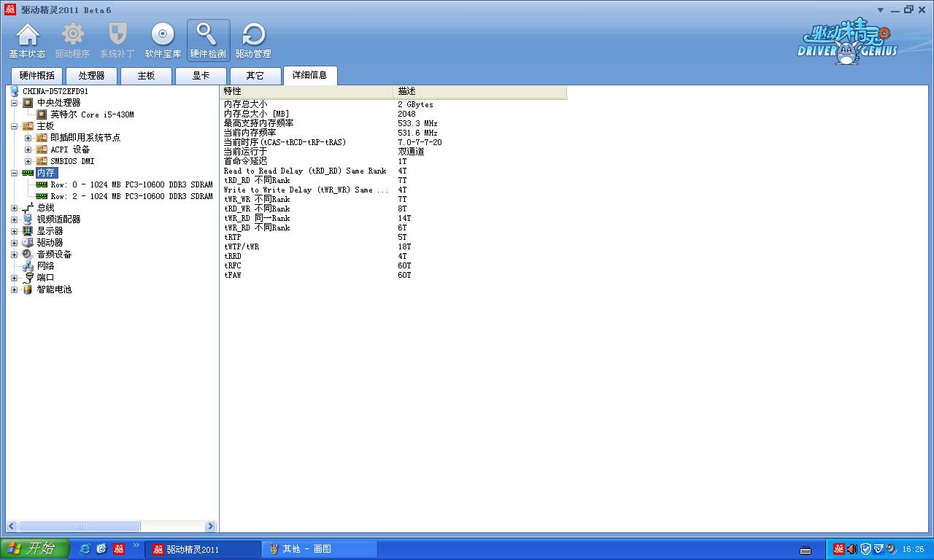The width and height of the screenshot is (934, 560).
Task: Select the 当前时序 timing row
Action: 394,143
